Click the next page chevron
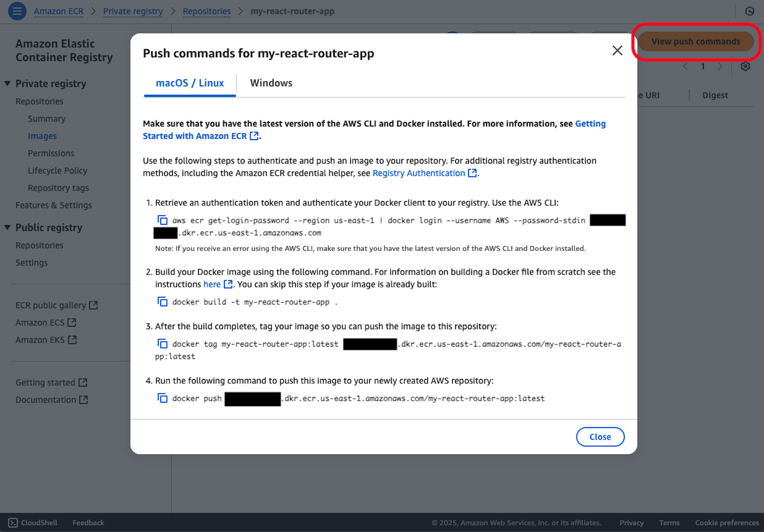This screenshot has height=532, width=764. 720,66
